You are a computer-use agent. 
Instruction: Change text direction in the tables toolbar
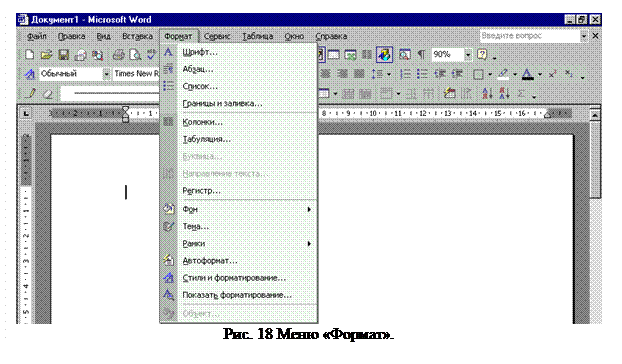pos(466,94)
